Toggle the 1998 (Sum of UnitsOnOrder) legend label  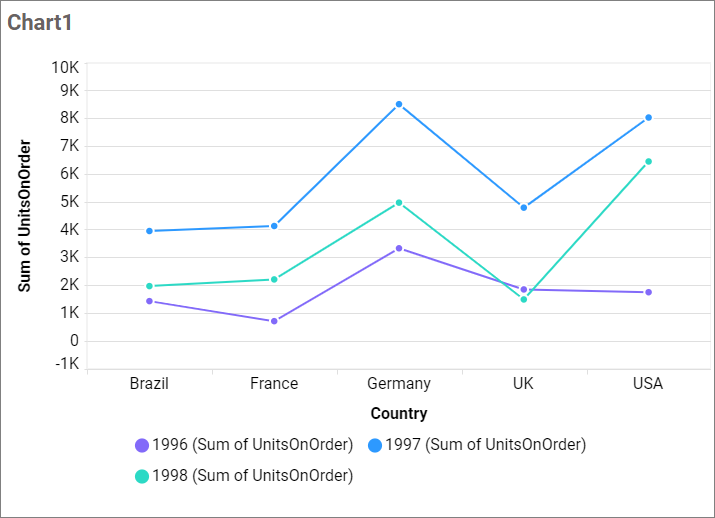252,476
